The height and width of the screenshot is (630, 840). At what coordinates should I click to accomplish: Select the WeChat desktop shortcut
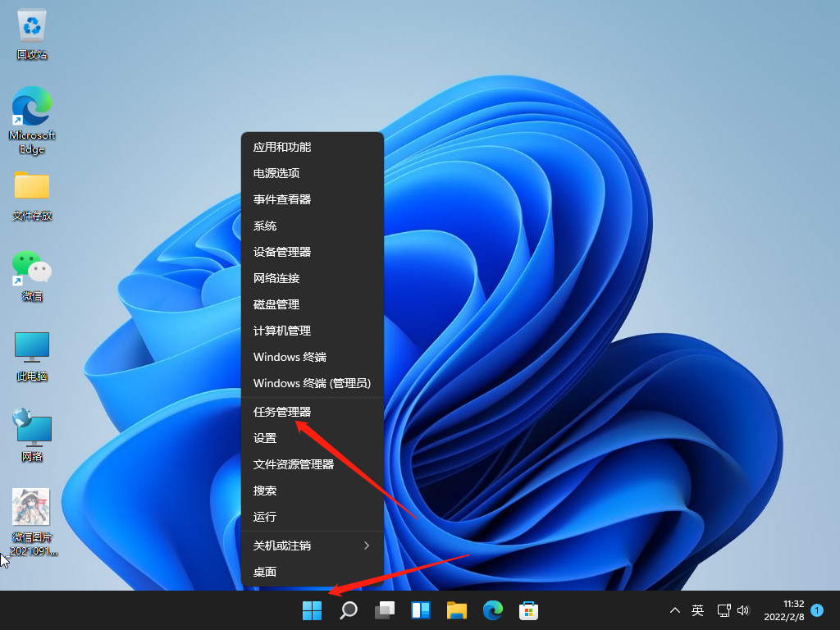click(x=32, y=268)
